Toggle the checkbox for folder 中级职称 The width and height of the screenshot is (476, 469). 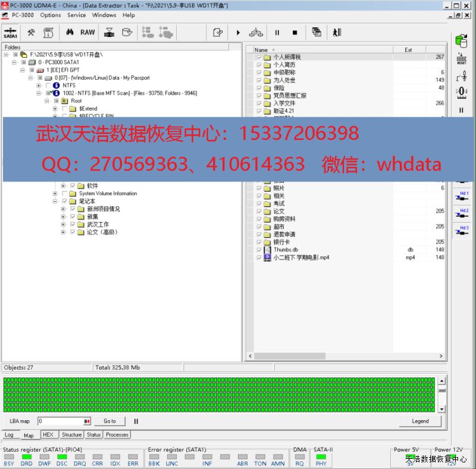(259, 73)
